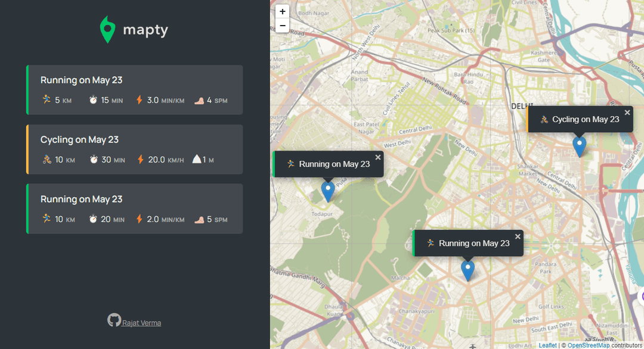The width and height of the screenshot is (644, 349).
Task: Close the left Running on May 23 popup
Action: coord(378,157)
